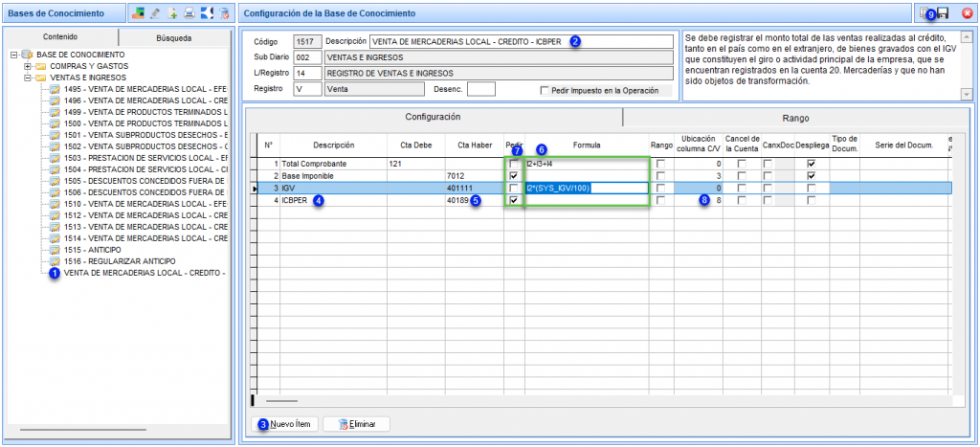Image resolution: width=980 pixels, height=447 pixels.
Task: Click the database icon of BASE DE CONOCIMIENTO
Action: (28, 55)
